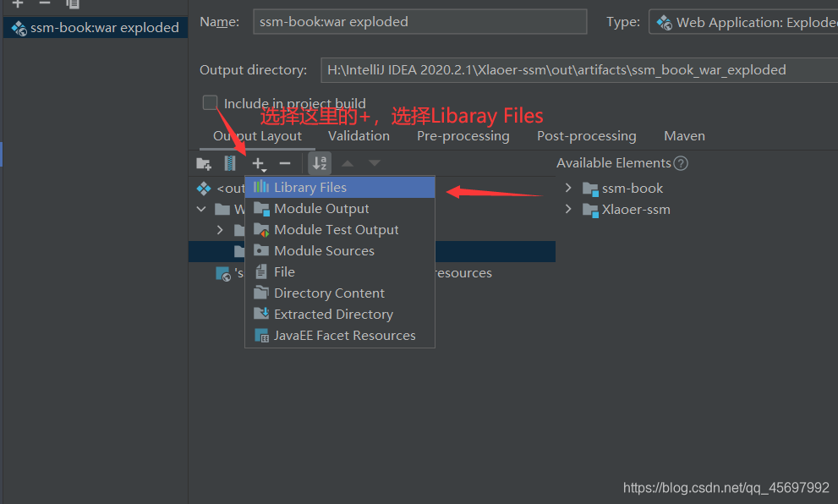The image size is (838, 504).
Task: Click the add artifact plus icon at top left
Action: coord(18,3)
